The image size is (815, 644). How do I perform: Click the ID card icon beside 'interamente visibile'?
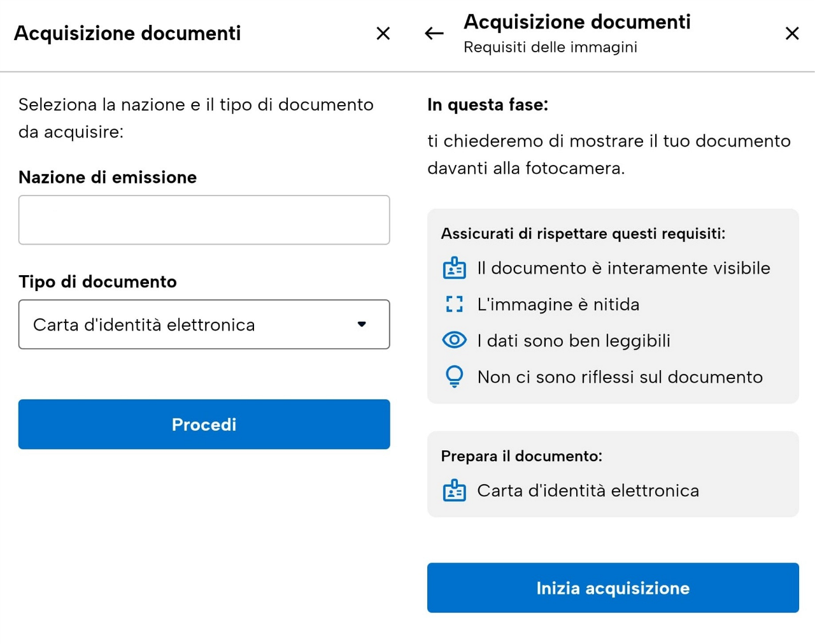(x=455, y=268)
